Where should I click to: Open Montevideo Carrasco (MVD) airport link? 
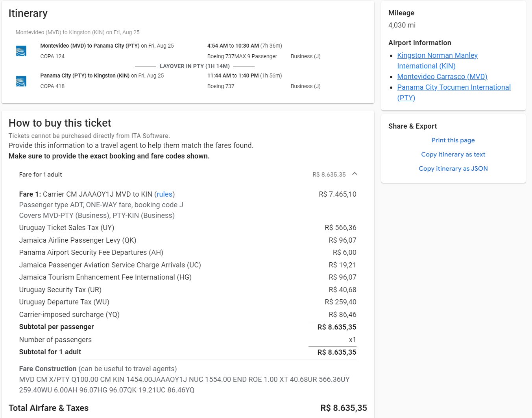[x=442, y=77]
